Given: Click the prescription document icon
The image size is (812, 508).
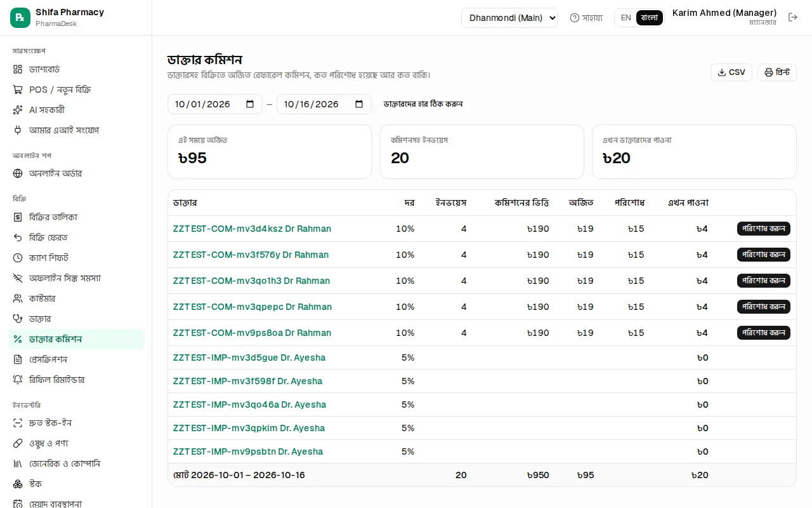Looking at the screenshot, I should pyautogui.click(x=18, y=359).
